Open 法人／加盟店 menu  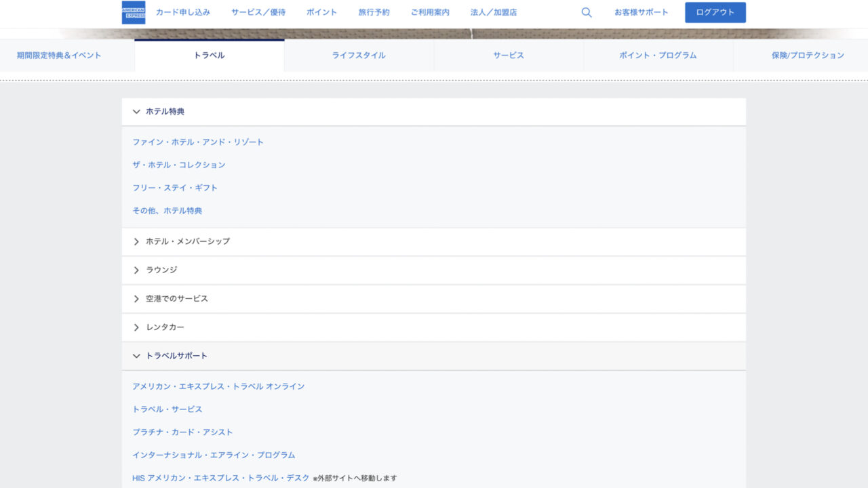pos(494,12)
